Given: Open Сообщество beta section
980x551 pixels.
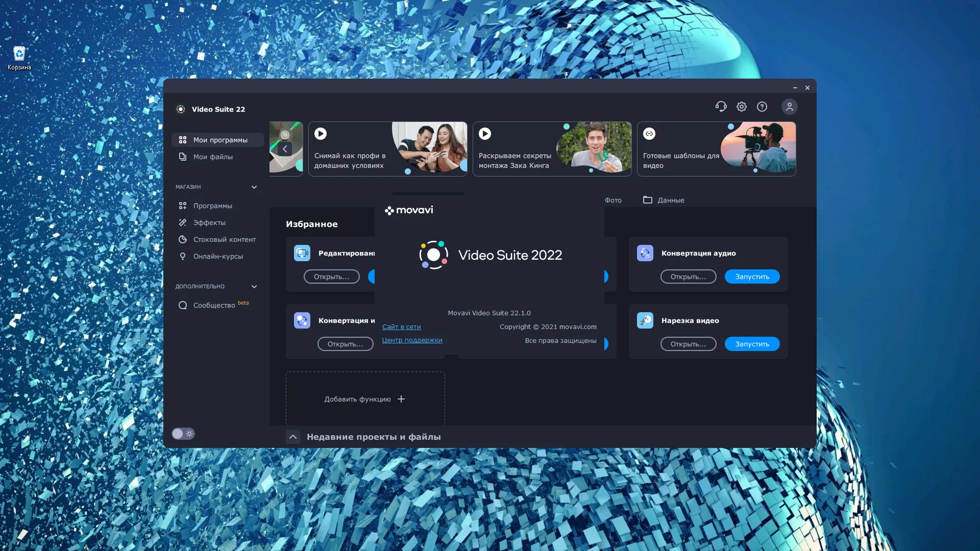Looking at the screenshot, I should point(218,305).
